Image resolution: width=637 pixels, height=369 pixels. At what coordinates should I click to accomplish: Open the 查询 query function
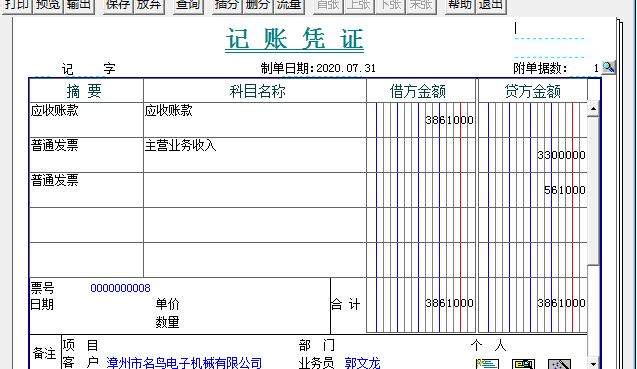click(188, 6)
